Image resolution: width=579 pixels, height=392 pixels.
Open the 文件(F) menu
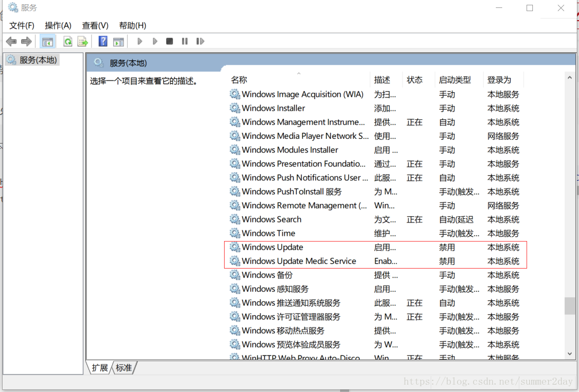point(22,25)
